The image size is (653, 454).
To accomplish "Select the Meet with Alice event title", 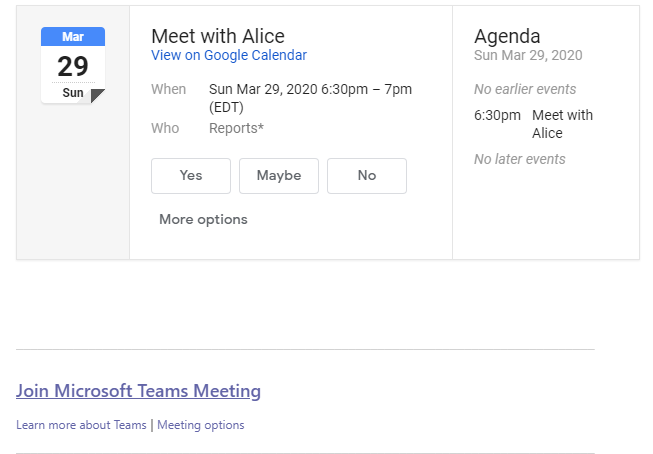I will point(218,36).
